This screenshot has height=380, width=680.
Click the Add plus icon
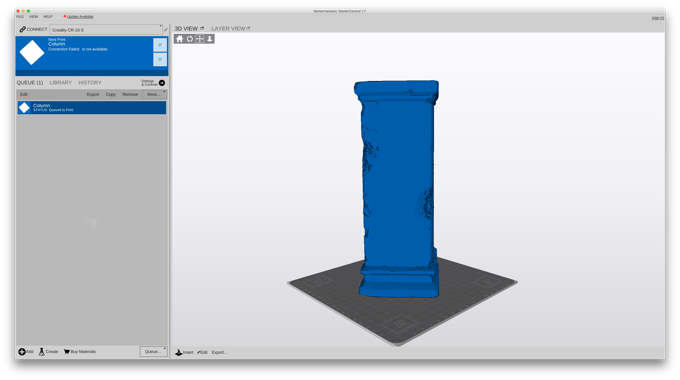click(x=22, y=351)
